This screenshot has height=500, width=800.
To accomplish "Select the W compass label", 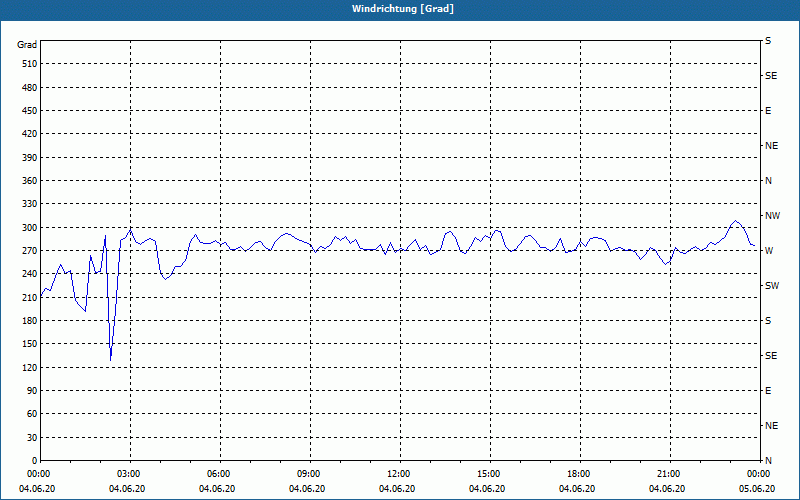I will [769, 251].
